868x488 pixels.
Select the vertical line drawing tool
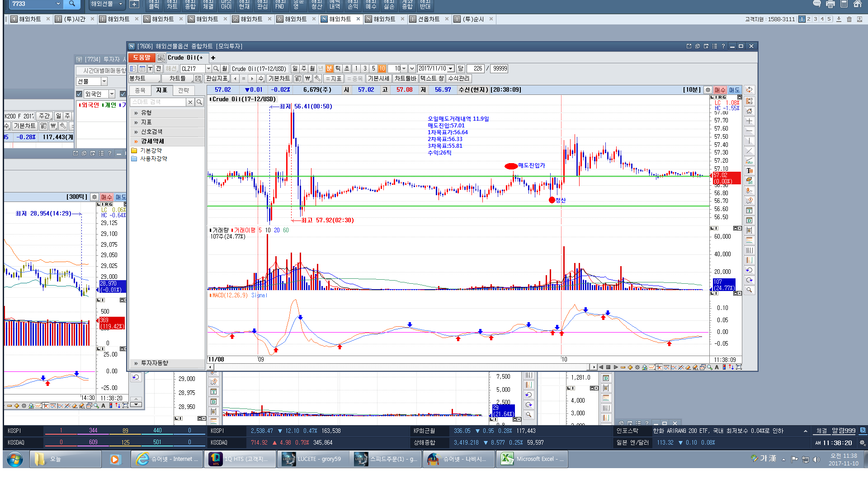click(749, 141)
